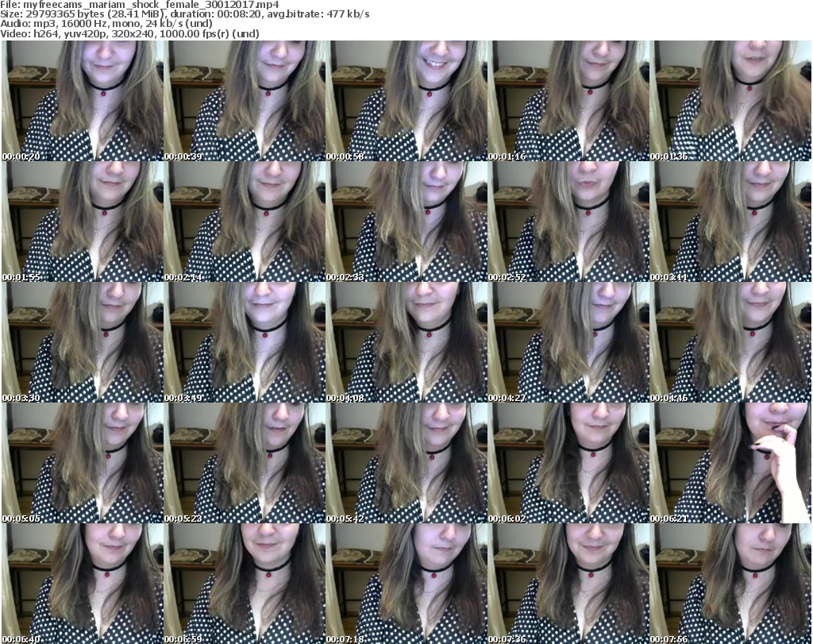Choose the thumbnail at 00:01:55
The width and height of the screenshot is (813, 644).
coord(83,222)
